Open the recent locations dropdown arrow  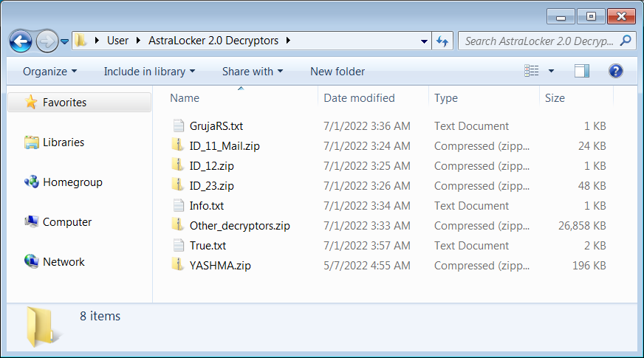coord(65,41)
